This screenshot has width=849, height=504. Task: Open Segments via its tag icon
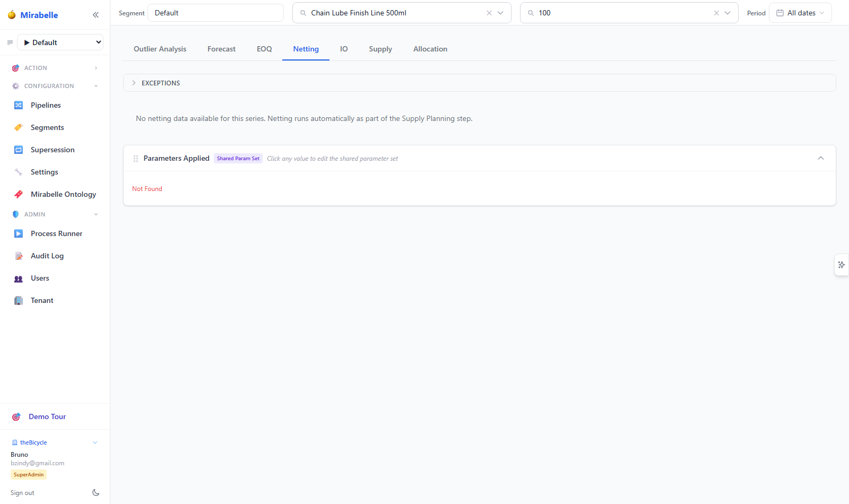(x=19, y=127)
